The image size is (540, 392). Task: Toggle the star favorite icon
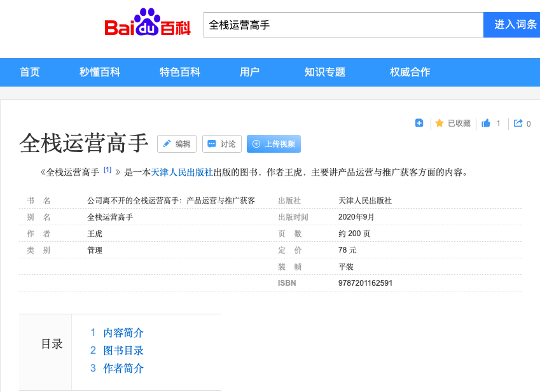click(x=440, y=123)
